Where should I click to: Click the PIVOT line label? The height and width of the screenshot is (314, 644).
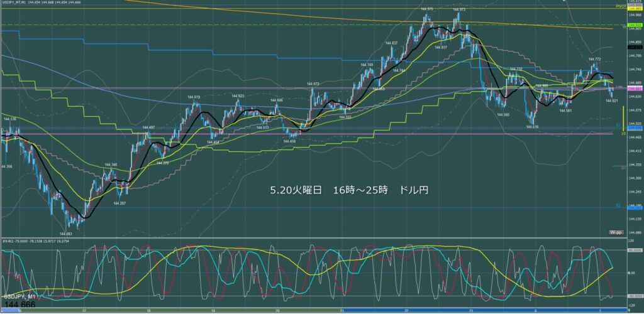[x=620, y=6]
